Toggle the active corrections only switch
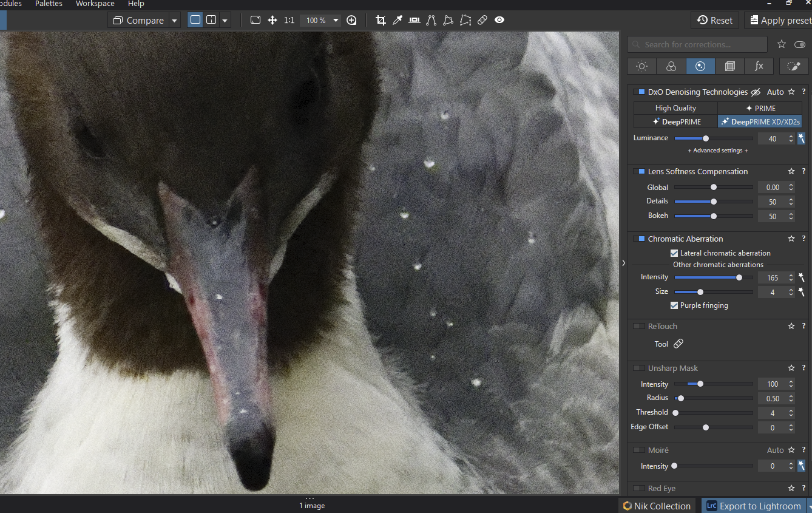Viewport: 812px width, 513px height. (800, 44)
